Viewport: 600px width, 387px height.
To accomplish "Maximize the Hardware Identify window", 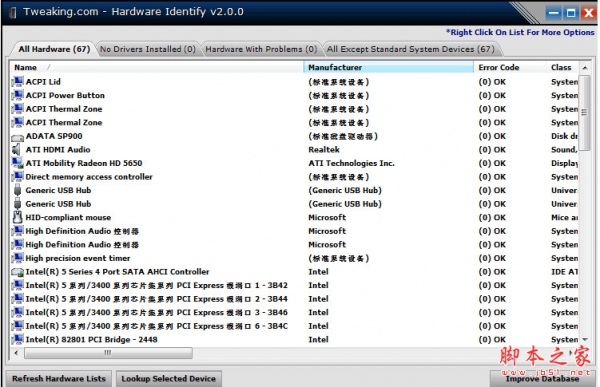I will tap(571, 13).
